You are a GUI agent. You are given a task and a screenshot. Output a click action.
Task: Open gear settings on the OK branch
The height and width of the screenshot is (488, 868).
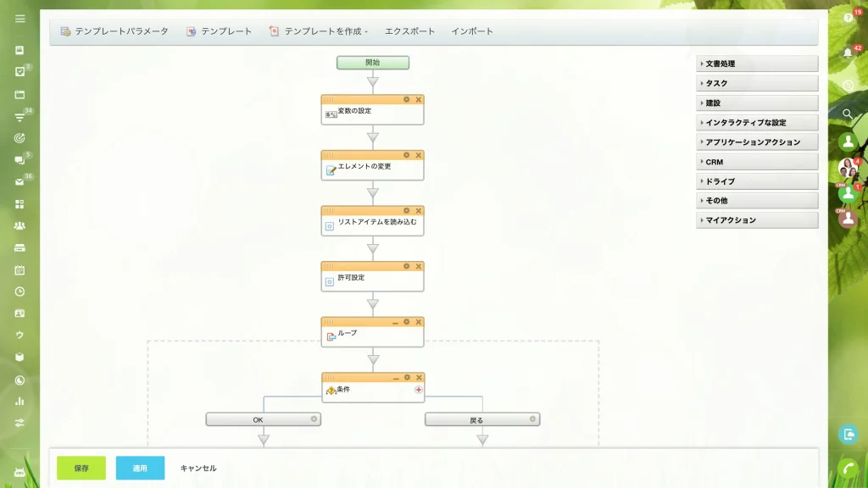(314, 419)
